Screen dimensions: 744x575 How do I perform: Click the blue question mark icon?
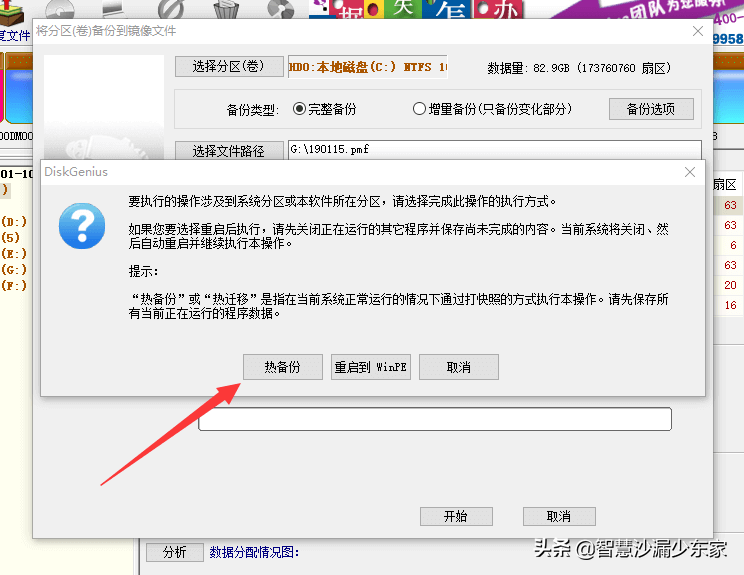click(82, 226)
